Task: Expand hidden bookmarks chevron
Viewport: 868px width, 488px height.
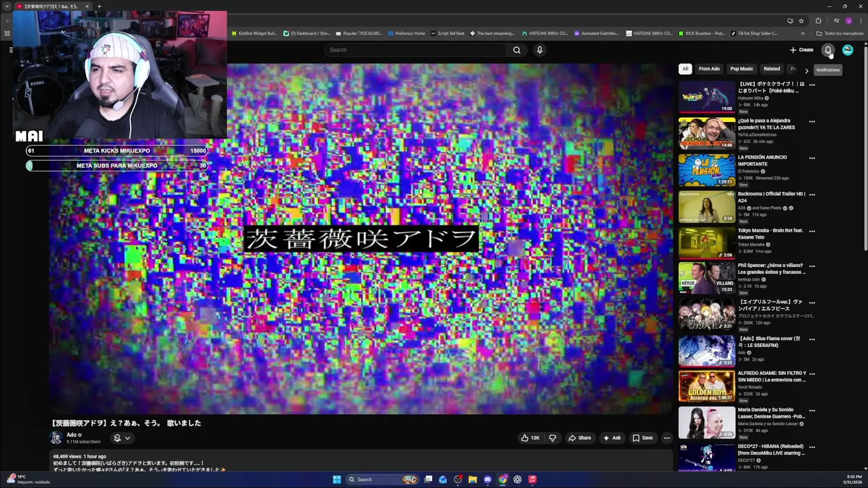Action: [x=803, y=33]
